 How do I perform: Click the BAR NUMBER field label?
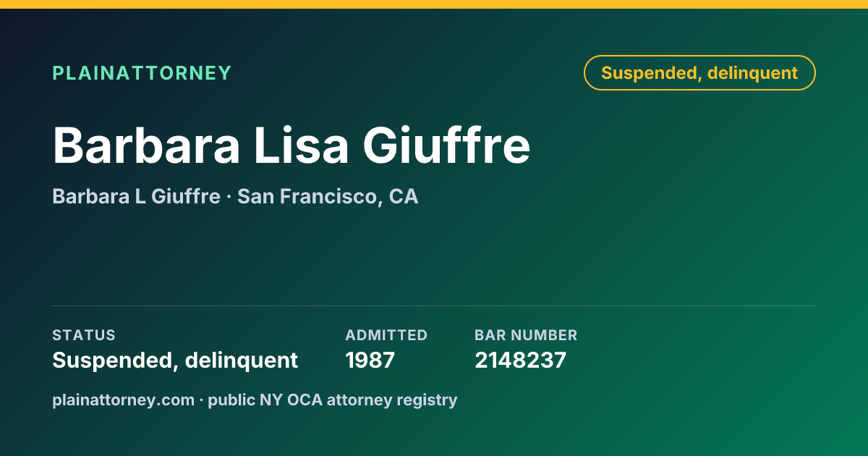[x=526, y=335]
